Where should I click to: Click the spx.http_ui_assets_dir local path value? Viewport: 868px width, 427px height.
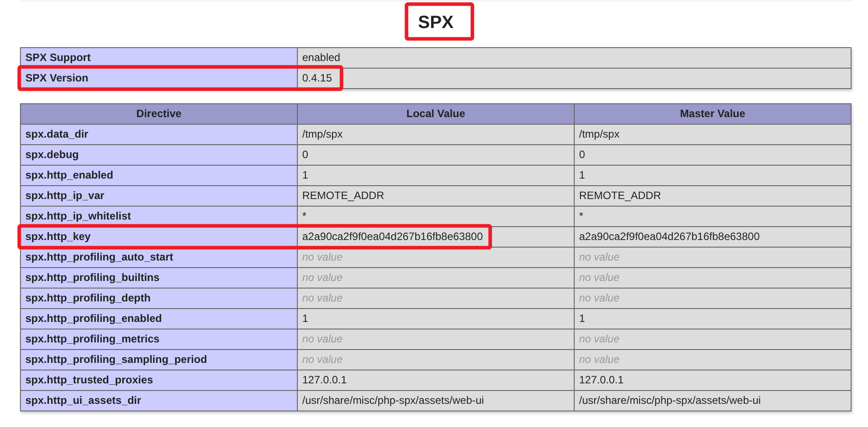tap(393, 400)
